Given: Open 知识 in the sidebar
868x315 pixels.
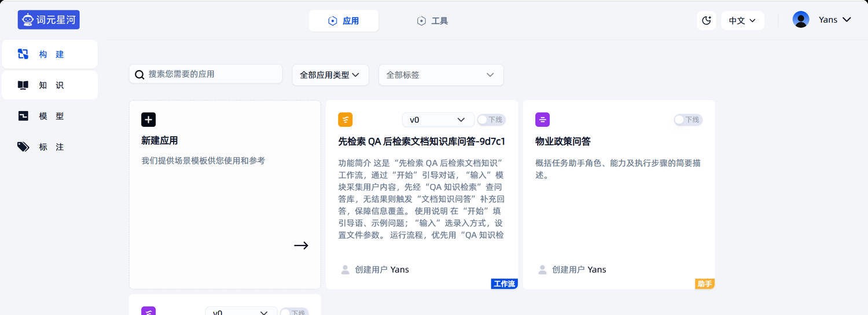Looking at the screenshot, I should (50, 85).
